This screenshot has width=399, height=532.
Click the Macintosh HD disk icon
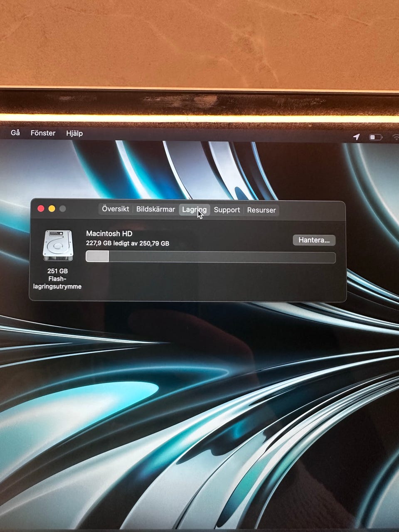pyautogui.click(x=58, y=246)
